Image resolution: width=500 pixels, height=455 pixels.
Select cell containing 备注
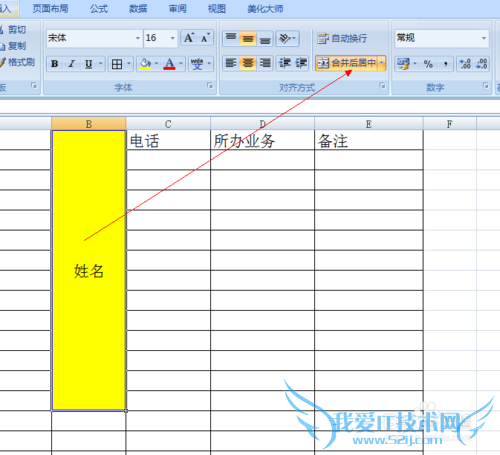[x=369, y=140]
